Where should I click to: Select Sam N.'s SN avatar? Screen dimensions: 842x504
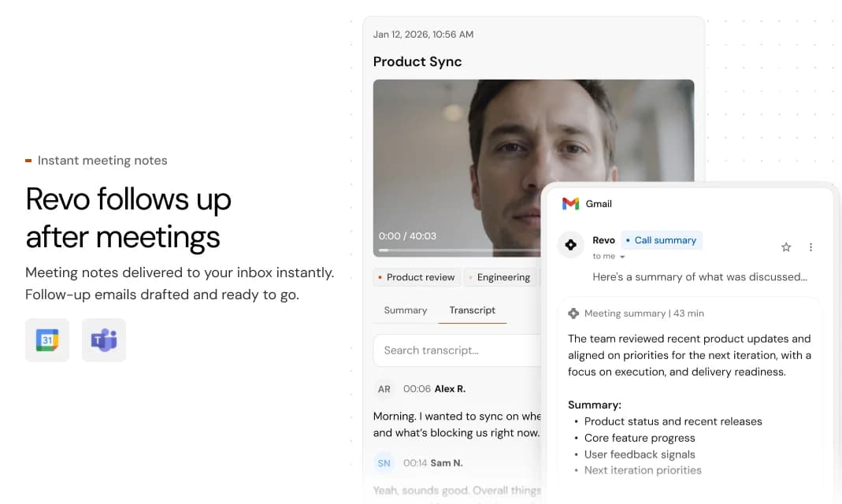coord(384,463)
